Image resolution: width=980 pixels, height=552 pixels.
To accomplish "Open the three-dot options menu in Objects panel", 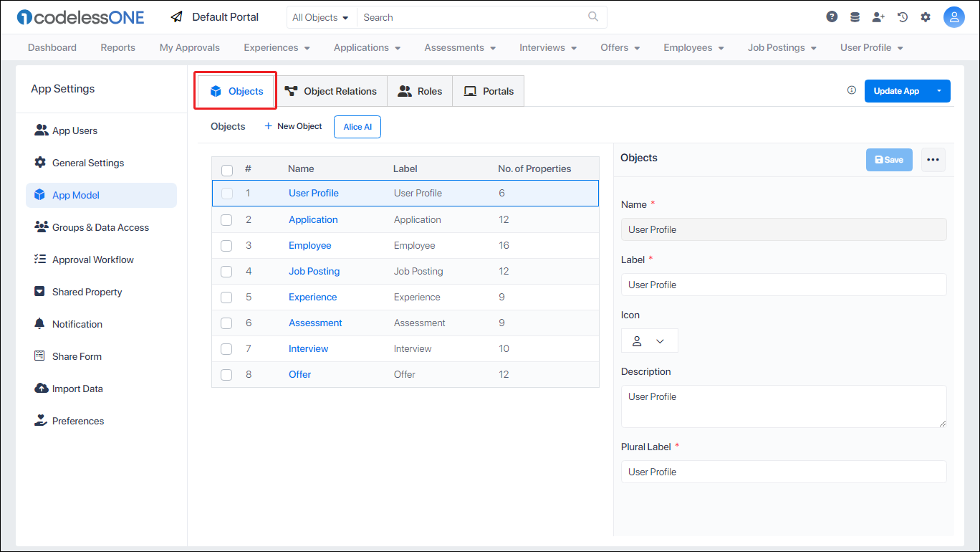I will [x=933, y=158].
